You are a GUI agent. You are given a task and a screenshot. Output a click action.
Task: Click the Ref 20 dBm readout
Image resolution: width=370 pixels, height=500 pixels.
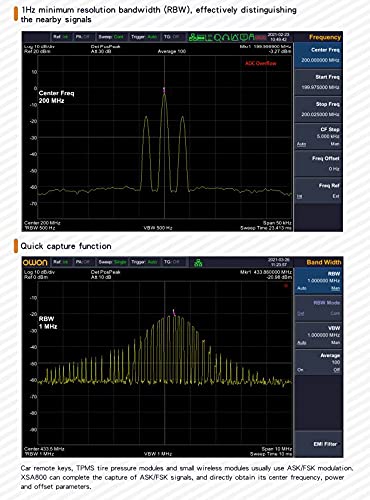(x=37, y=51)
